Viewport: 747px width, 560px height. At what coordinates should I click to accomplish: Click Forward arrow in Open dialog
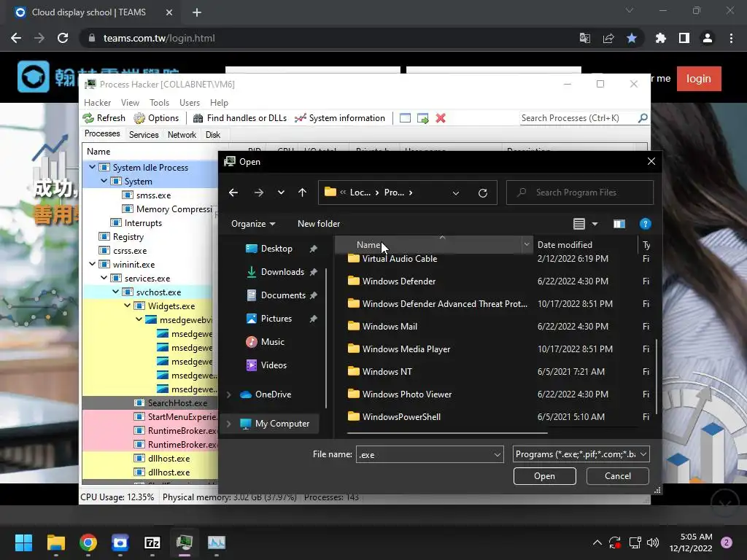click(259, 192)
